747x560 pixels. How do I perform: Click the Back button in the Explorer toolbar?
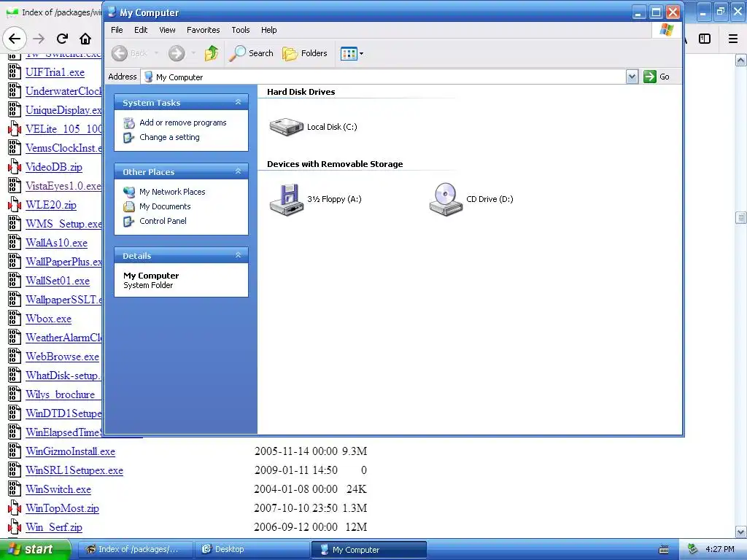click(129, 53)
